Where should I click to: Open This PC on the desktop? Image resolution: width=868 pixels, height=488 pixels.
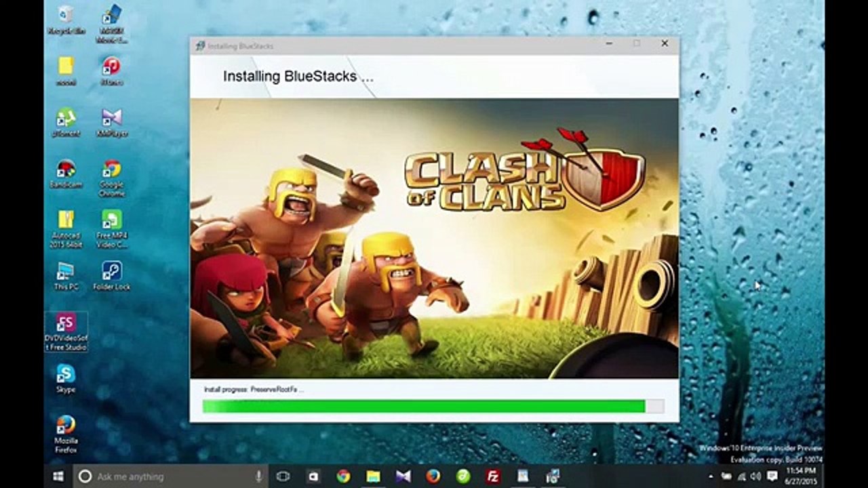tap(66, 276)
